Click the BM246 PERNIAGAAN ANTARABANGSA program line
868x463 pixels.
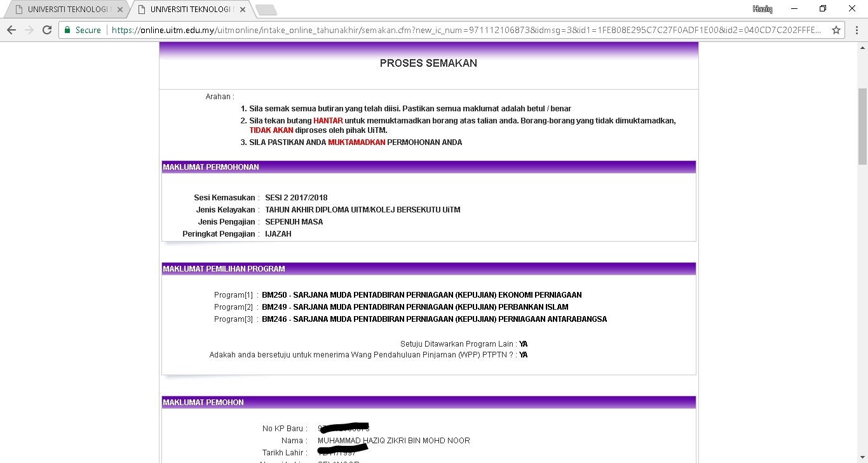tap(435, 319)
